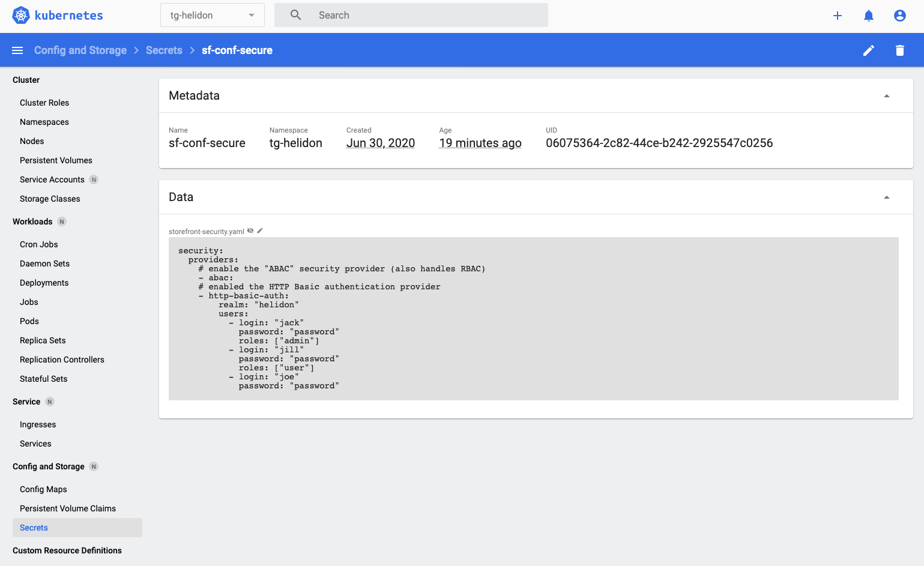
Task: Open Config and Storage sidebar section
Action: pos(49,466)
